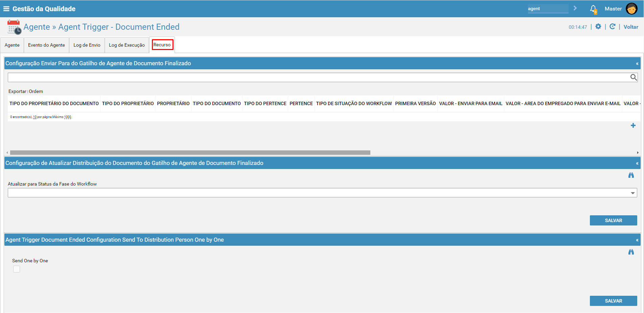Open the settings gear icon
The height and width of the screenshot is (313, 644).
598,26
